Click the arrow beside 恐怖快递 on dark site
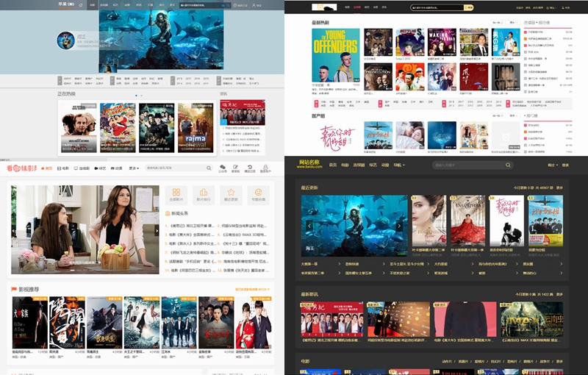The height and width of the screenshot is (375, 588). (384, 264)
